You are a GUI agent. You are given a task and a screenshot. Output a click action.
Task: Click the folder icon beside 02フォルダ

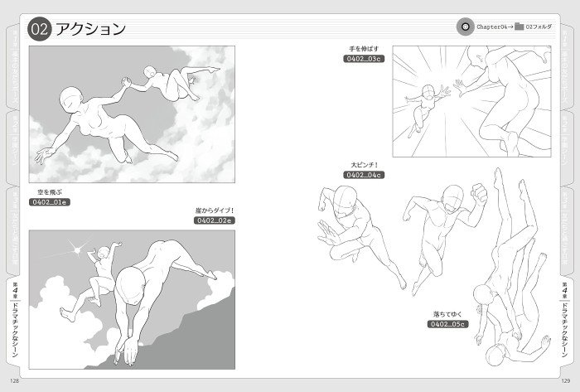(x=519, y=27)
